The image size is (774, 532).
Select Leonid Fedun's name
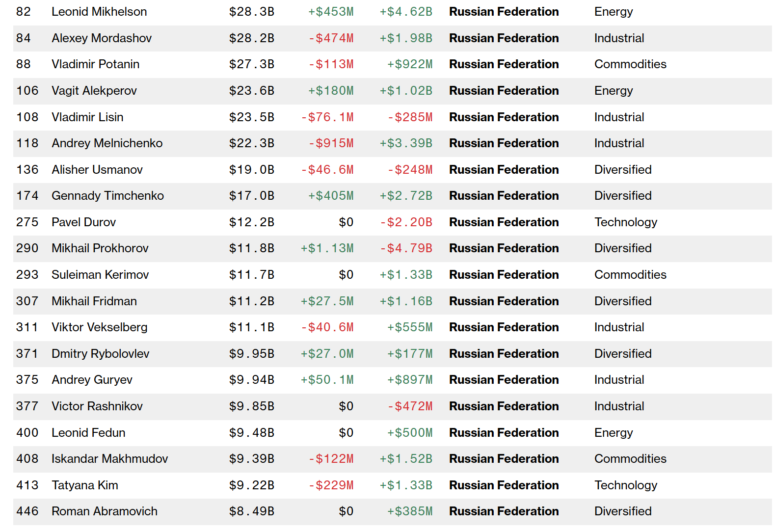click(88, 433)
